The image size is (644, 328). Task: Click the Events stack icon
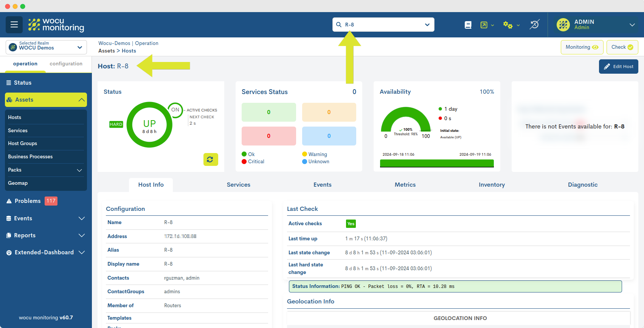pyautogui.click(x=9, y=218)
